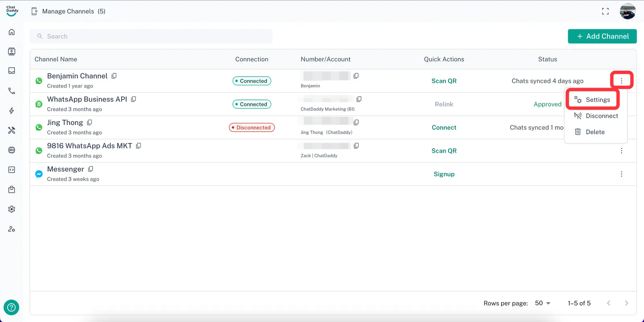This screenshot has width=644, height=322.
Task: Copy the Jing Thong phone number
Action: pos(356,122)
